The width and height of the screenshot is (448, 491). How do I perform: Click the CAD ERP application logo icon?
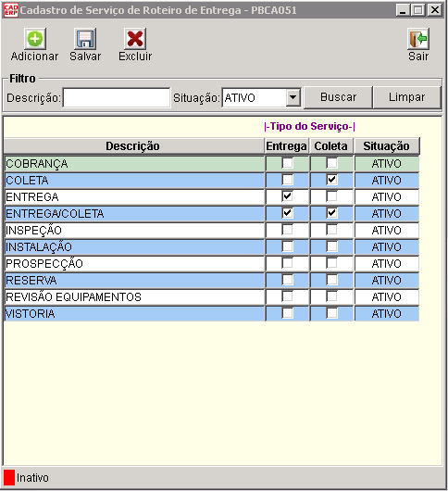(10, 10)
